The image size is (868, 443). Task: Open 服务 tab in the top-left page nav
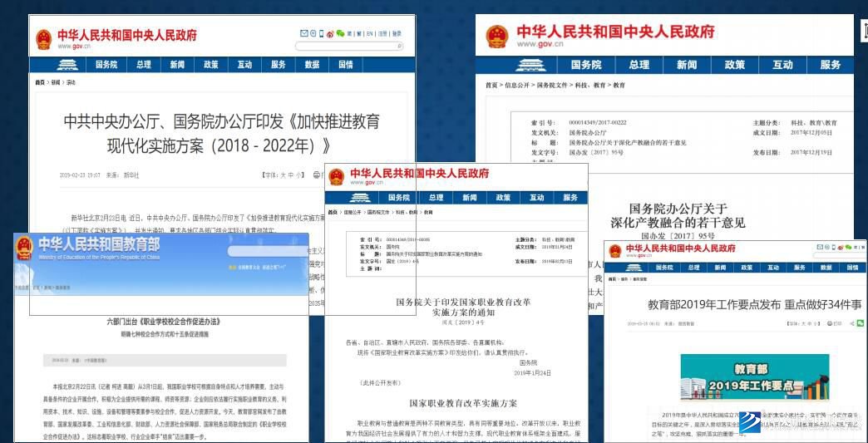pyautogui.click(x=279, y=65)
